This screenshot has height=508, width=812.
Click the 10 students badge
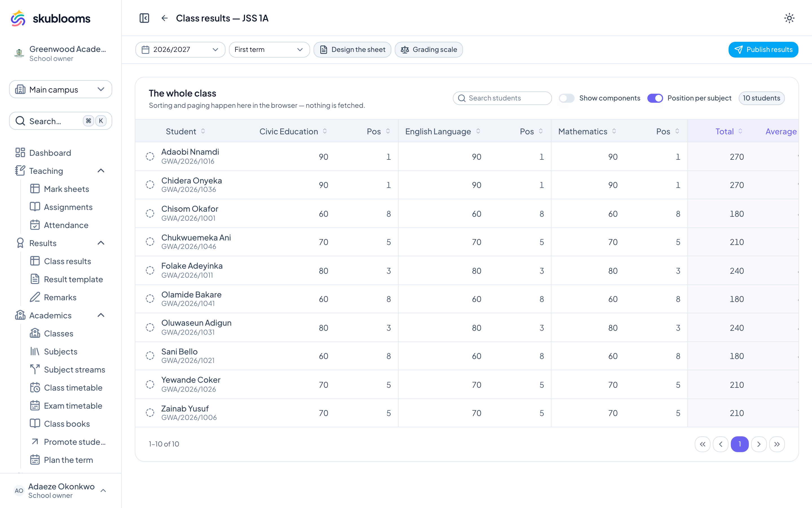tap(761, 98)
